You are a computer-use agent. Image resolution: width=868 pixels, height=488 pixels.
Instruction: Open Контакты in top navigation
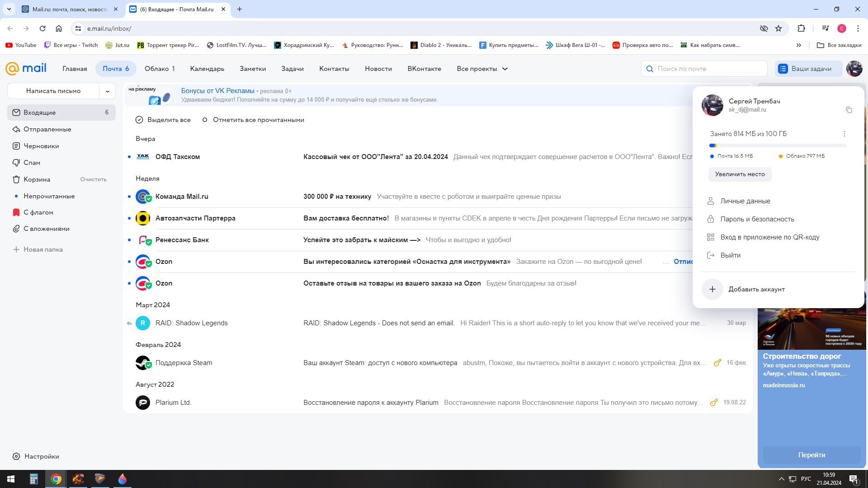(334, 69)
